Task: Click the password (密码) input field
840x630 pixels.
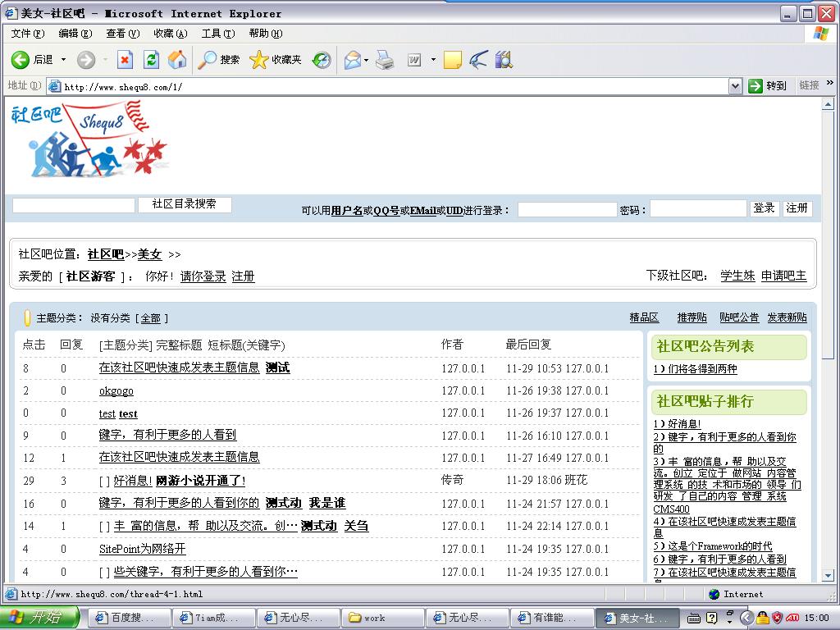Action: tap(698, 209)
